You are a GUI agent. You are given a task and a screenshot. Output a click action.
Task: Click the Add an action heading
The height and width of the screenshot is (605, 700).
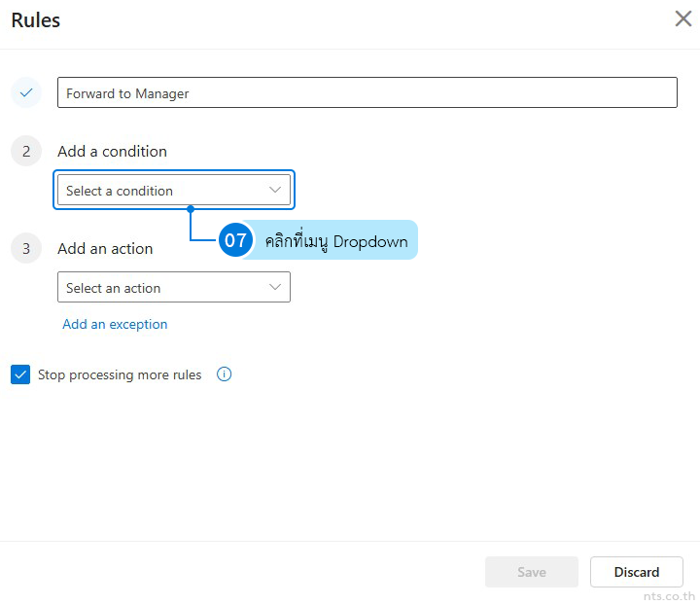click(105, 249)
